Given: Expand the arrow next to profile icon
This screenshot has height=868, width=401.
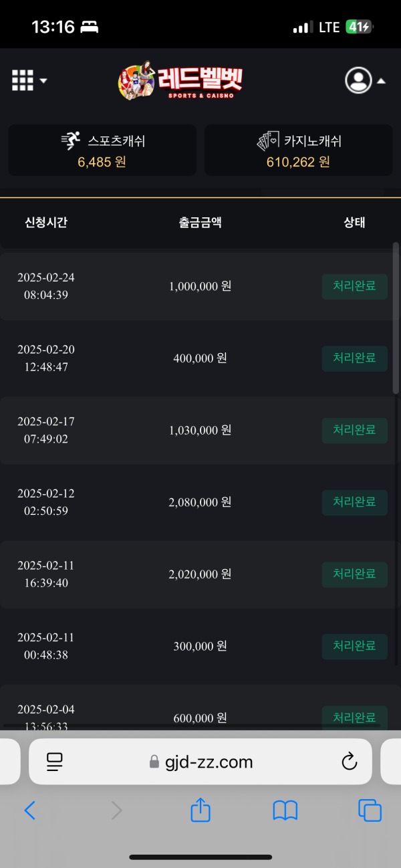Looking at the screenshot, I should [381, 81].
